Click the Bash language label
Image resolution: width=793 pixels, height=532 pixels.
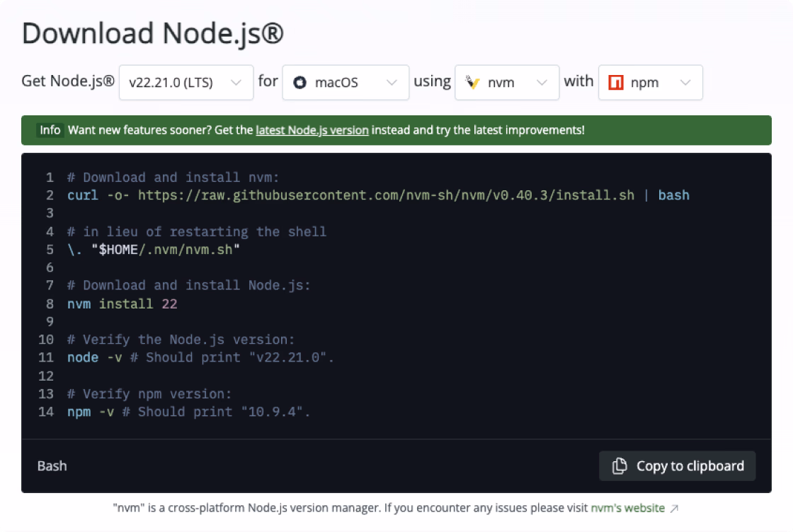pos(52,466)
